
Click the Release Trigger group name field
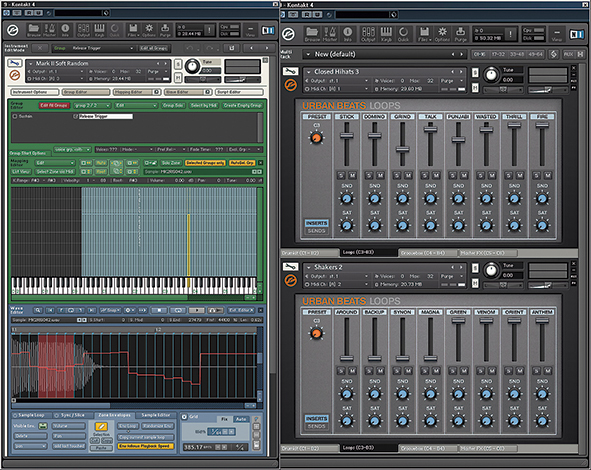pos(105,116)
